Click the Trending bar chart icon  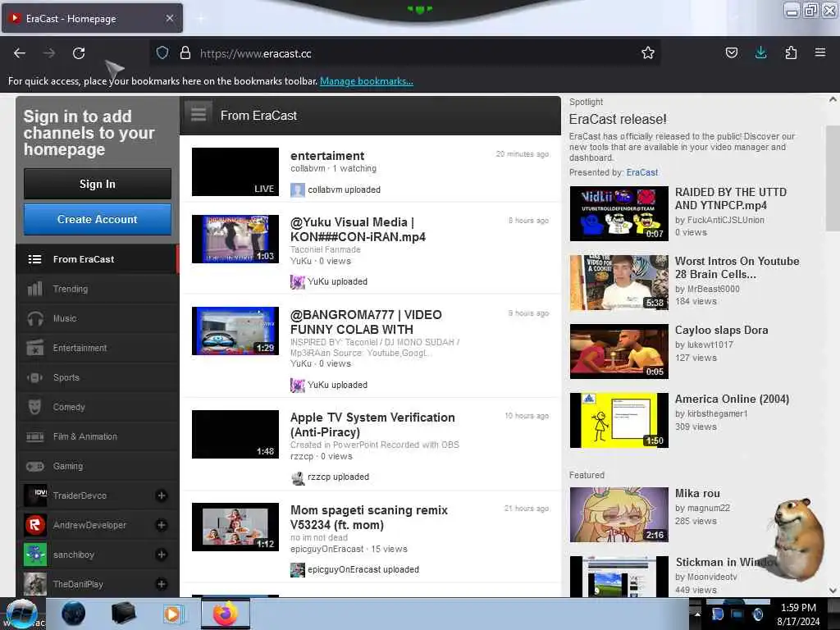(x=34, y=289)
